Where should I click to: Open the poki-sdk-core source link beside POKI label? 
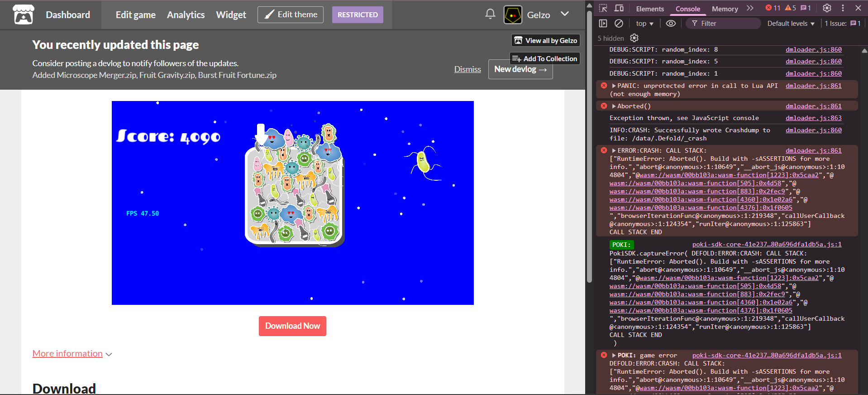767,244
